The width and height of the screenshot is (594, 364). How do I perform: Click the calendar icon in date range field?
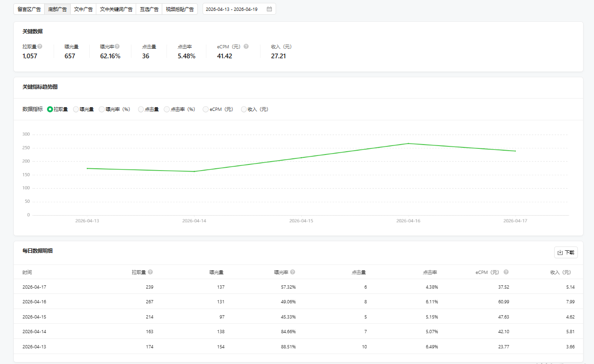[x=269, y=9]
